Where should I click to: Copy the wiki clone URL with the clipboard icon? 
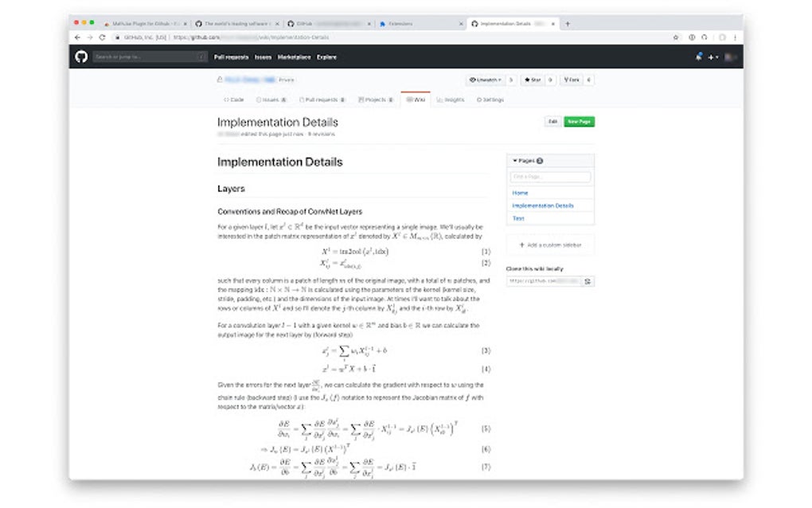pyautogui.click(x=589, y=281)
